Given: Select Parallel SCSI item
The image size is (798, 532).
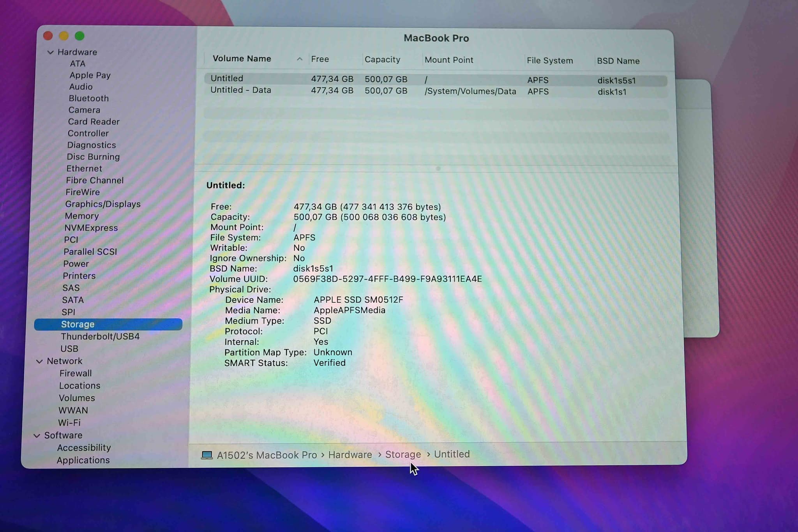Looking at the screenshot, I should 90,252.
